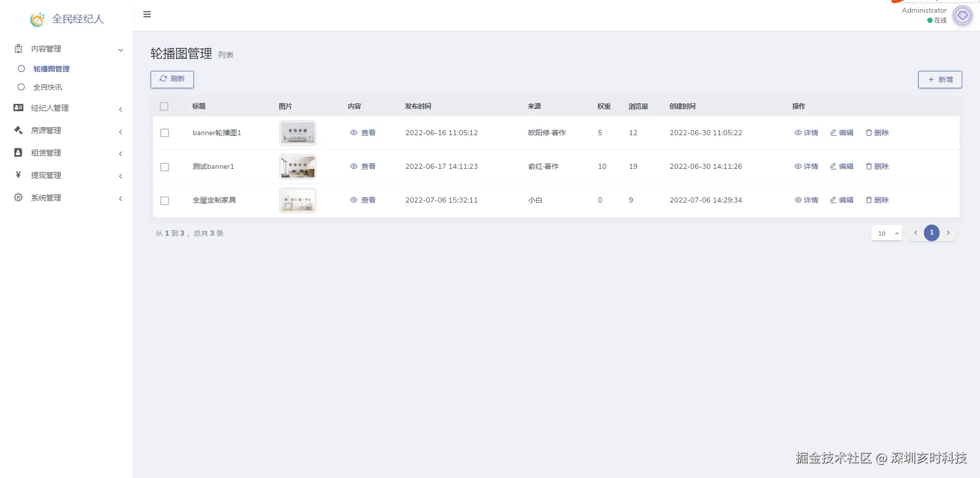Expand the 房源管理 menu chevron
Image resolution: width=980 pixels, height=478 pixels.
point(120,132)
